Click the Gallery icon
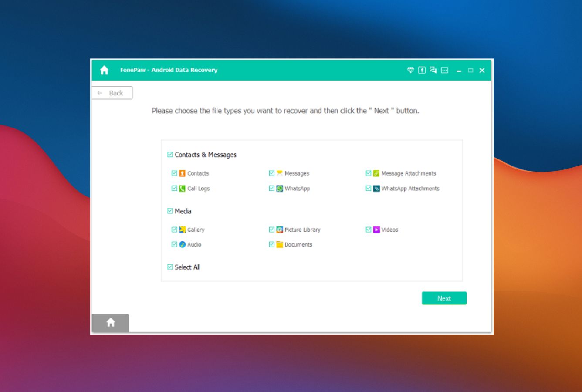 (x=182, y=230)
